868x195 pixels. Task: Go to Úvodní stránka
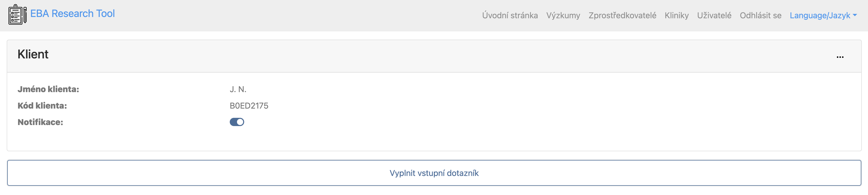pyautogui.click(x=509, y=15)
